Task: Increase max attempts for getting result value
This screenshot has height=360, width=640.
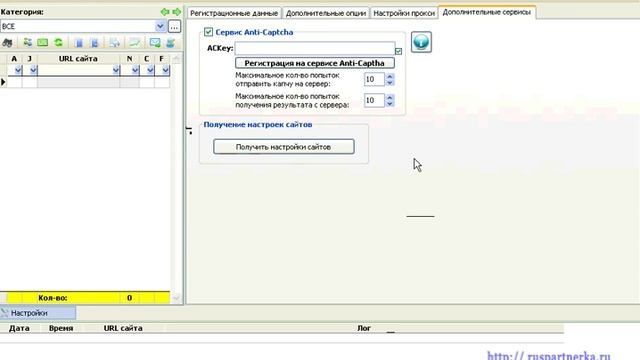Action: (x=390, y=97)
